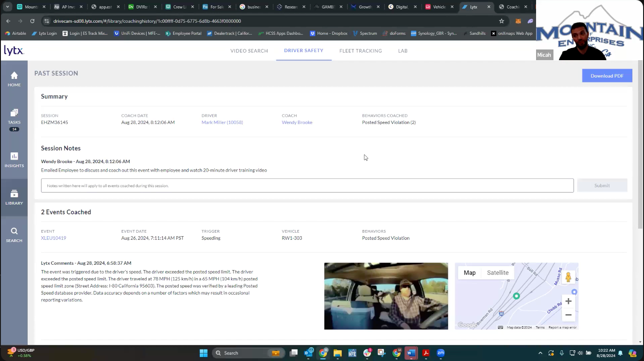Open Adobe Acrobat from the taskbar
Screen dimensions: 644x361
(426, 353)
